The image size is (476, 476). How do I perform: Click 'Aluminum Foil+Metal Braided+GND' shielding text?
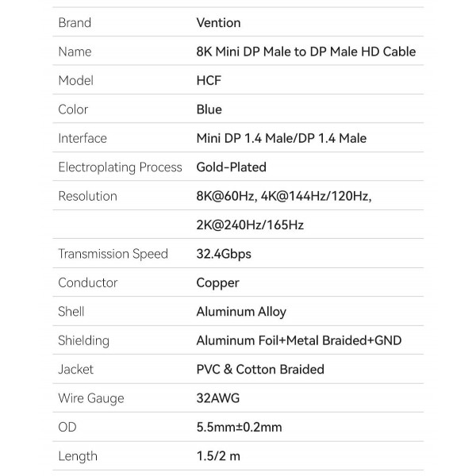coord(298,340)
